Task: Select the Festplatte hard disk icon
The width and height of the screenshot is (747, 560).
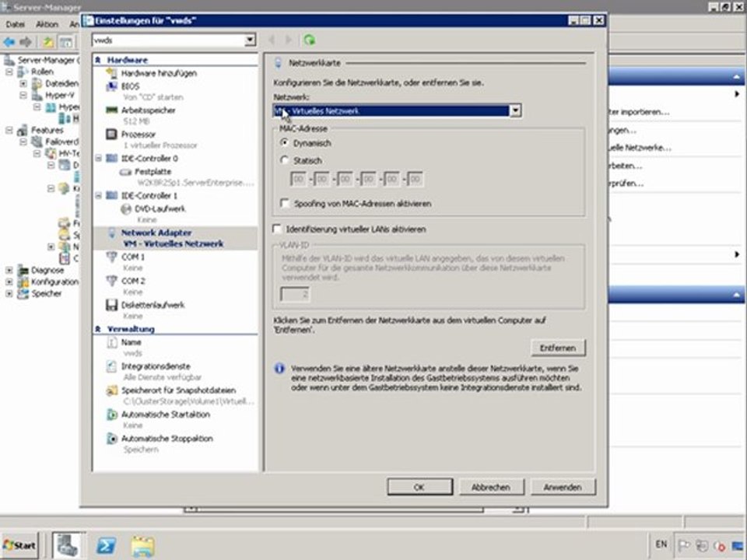Action: point(126,172)
